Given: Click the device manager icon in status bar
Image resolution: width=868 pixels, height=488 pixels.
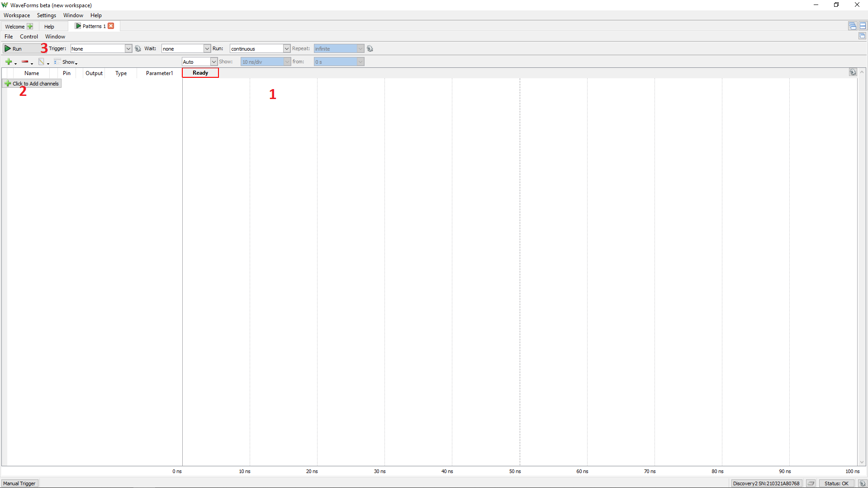Looking at the screenshot, I should pyautogui.click(x=811, y=483).
